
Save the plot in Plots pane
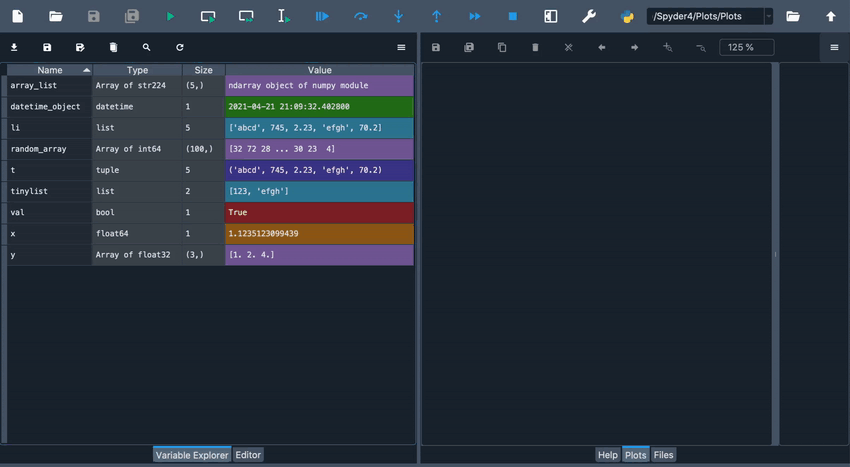click(436, 47)
